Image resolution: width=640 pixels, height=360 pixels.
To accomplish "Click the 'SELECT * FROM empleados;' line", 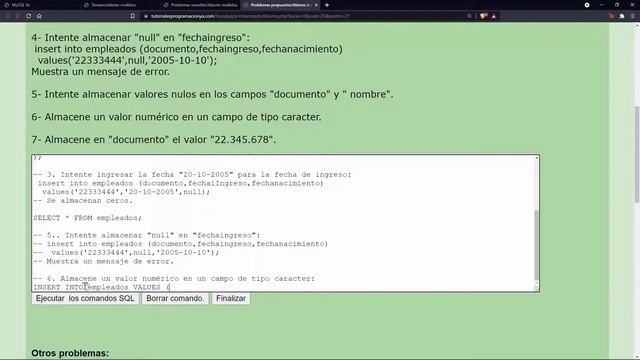I will pos(87,218).
